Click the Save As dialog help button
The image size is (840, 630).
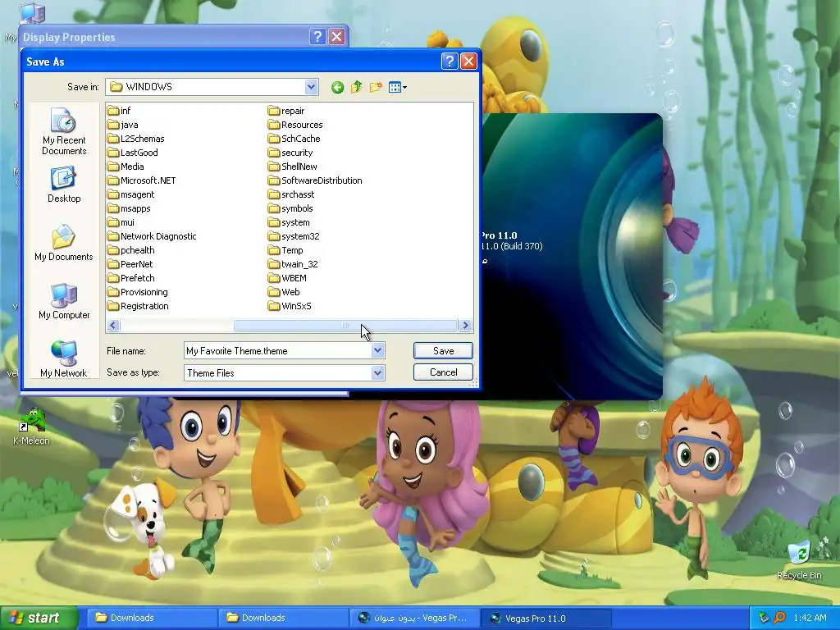click(x=450, y=61)
